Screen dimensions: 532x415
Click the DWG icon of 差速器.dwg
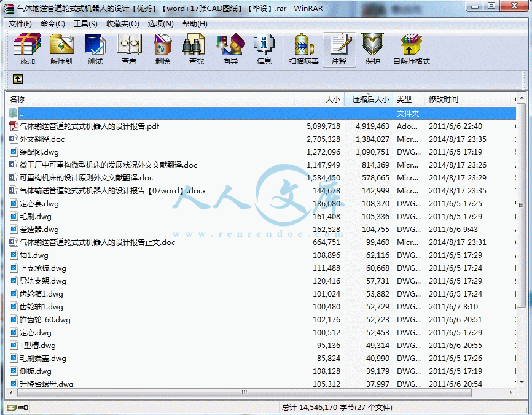[14, 229]
